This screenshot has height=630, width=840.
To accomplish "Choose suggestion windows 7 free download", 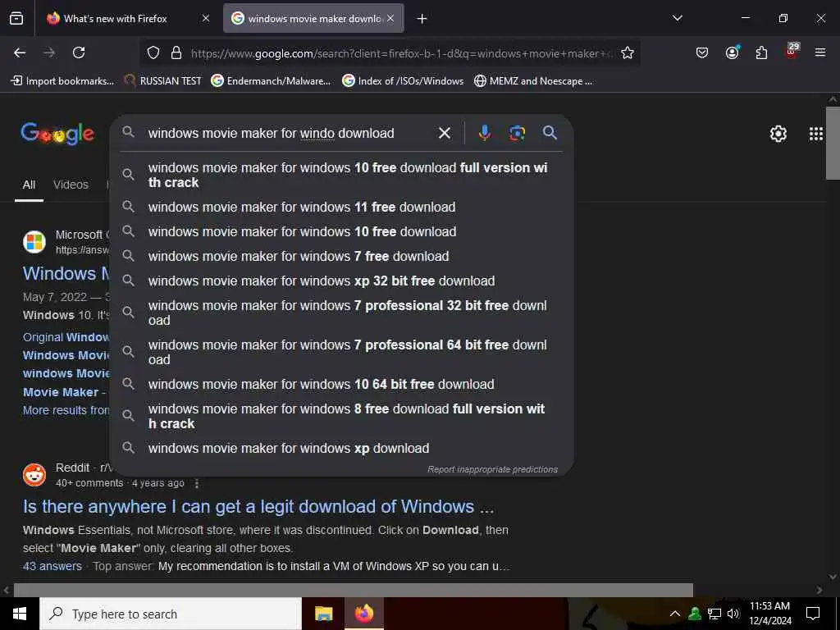I will (341, 256).
